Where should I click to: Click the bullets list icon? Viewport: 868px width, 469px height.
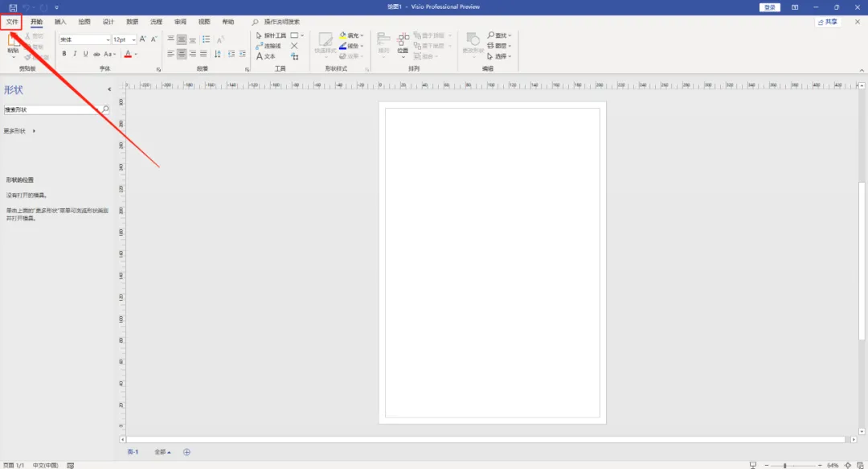pyautogui.click(x=206, y=39)
